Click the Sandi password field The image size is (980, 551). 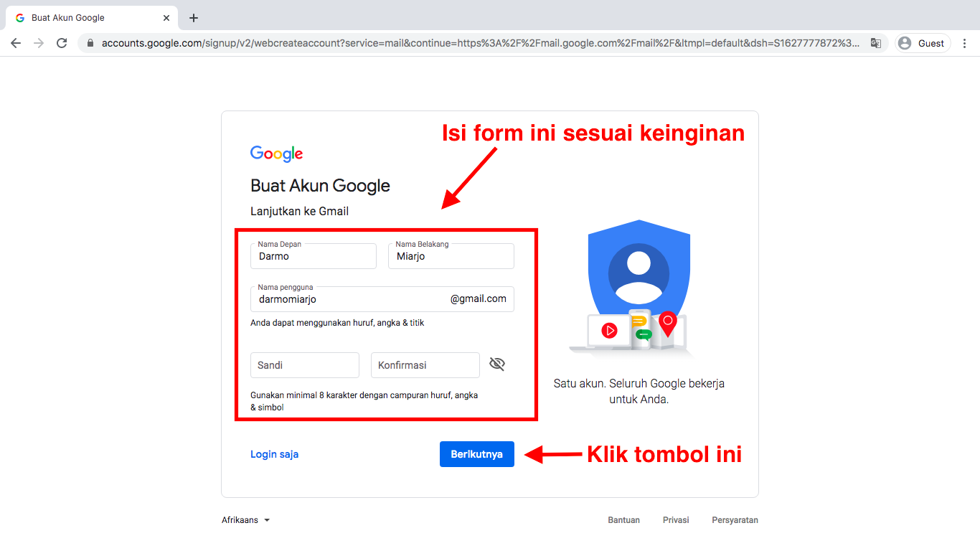coord(305,365)
